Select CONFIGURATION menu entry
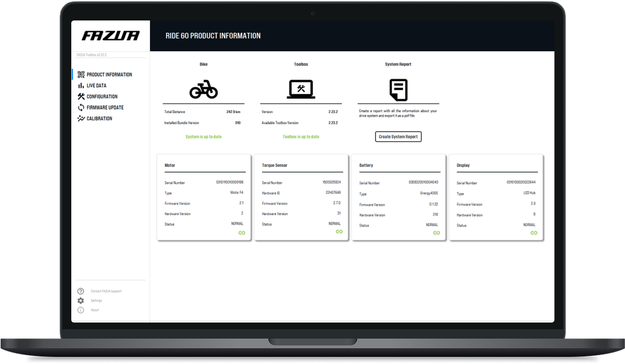The width and height of the screenshot is (625, 364). coord(102,97)
